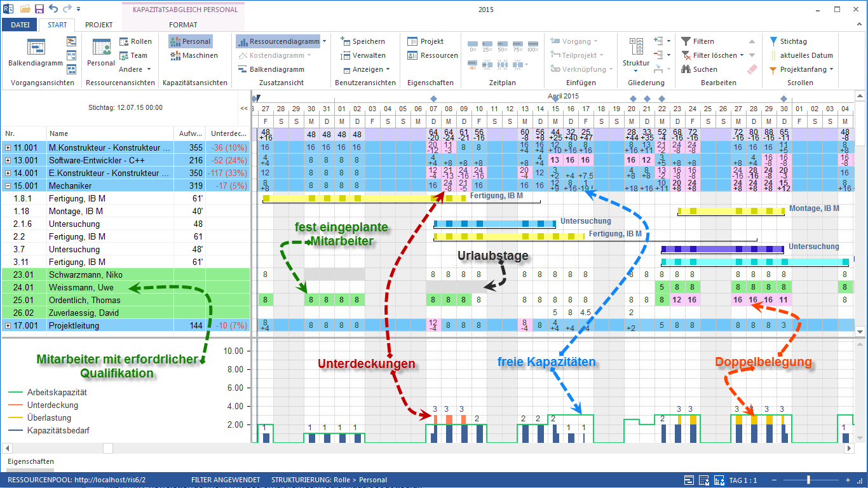Click the Filtern funnel icon

pos(686,41)
